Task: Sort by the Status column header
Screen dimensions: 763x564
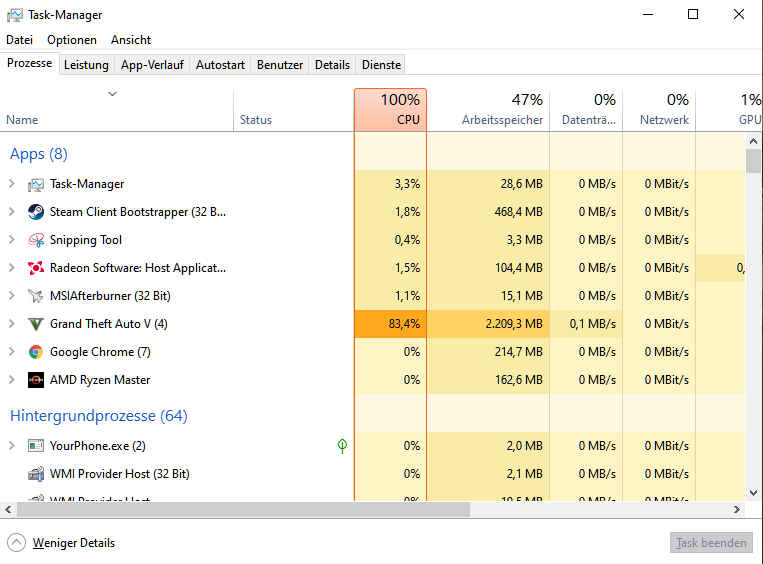Action: (293, 110)
